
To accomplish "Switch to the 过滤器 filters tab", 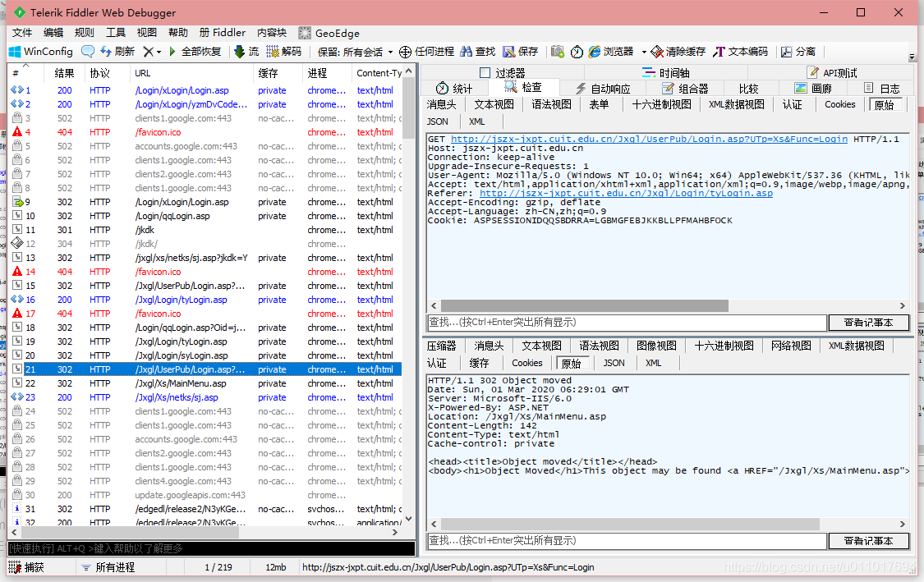I will tap(502, 73).
